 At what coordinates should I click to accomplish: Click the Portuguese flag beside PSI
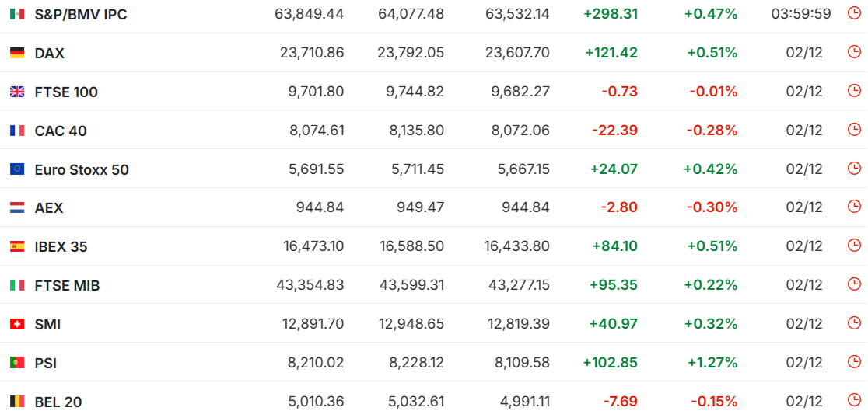(x=17, y=363)
